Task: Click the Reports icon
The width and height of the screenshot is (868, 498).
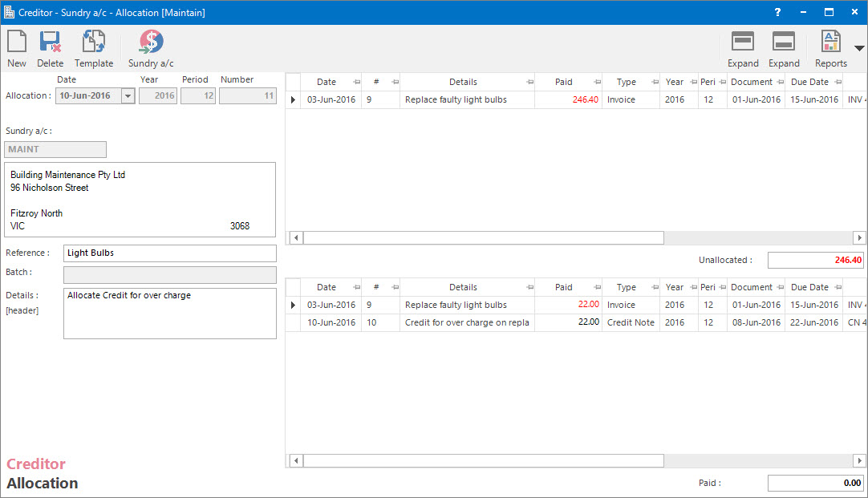Action: tap(830, 43)
